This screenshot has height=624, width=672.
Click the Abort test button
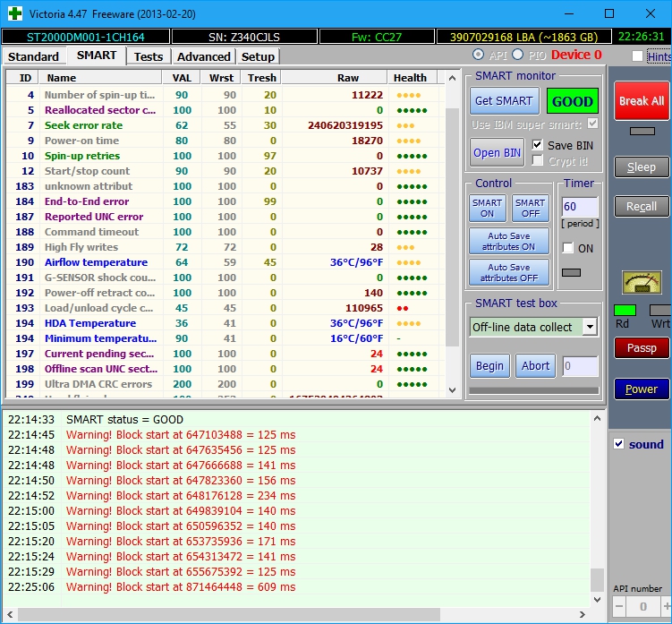(535, 366)
